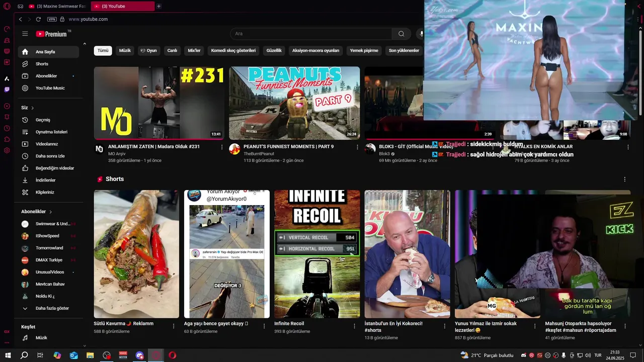644x362 pixels.
Task: Open the Opera icon in the taskbar
Action: tap(173, 355)
